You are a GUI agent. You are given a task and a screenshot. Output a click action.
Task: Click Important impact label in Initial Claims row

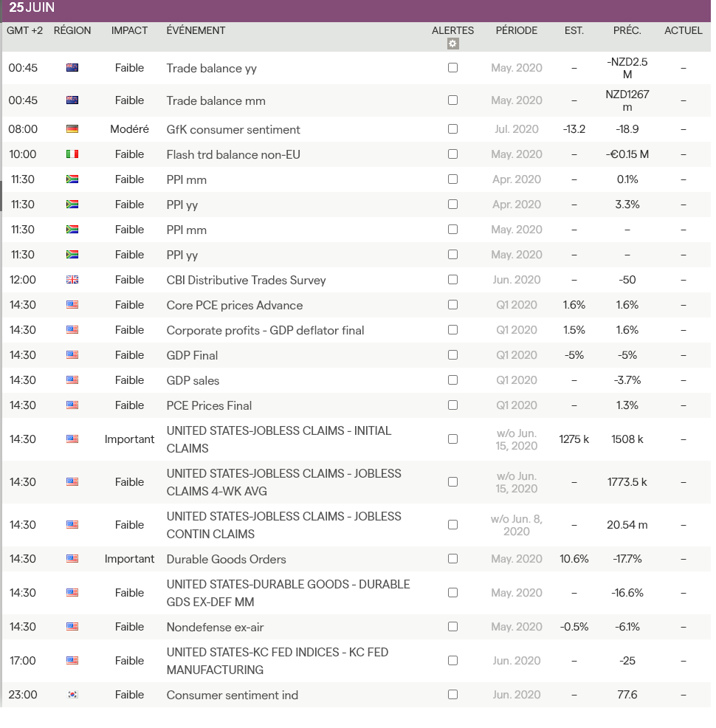pyautogui.click(x=129, y=439)
